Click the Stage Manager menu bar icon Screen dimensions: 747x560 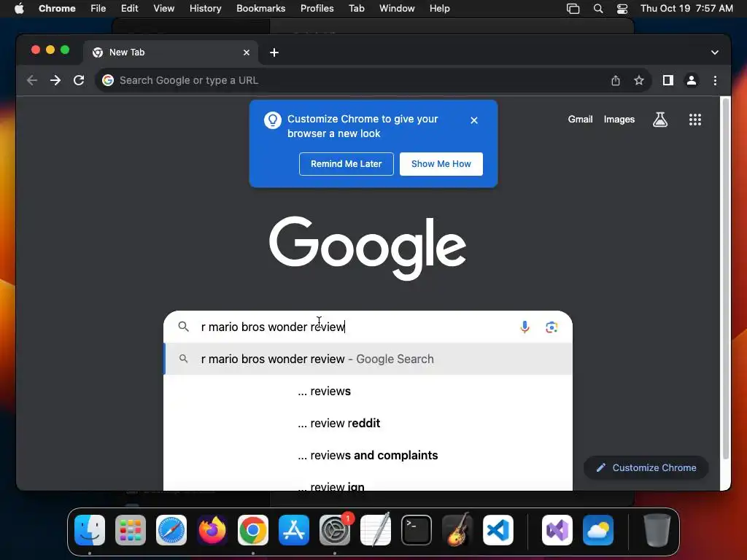[573, 9]
